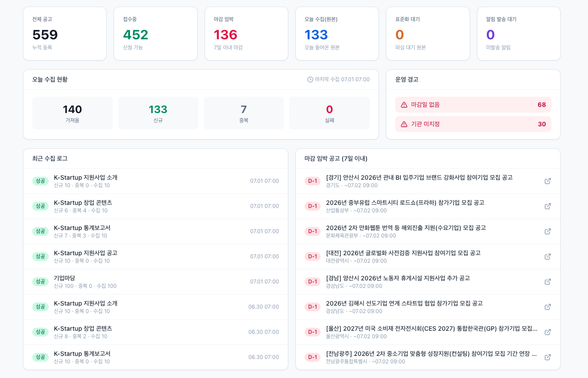Image resolution: width=588 pixels, height=378 pixels.
Task: Click warning triangle icon on 마감일 없음
Action: (404, 105)
